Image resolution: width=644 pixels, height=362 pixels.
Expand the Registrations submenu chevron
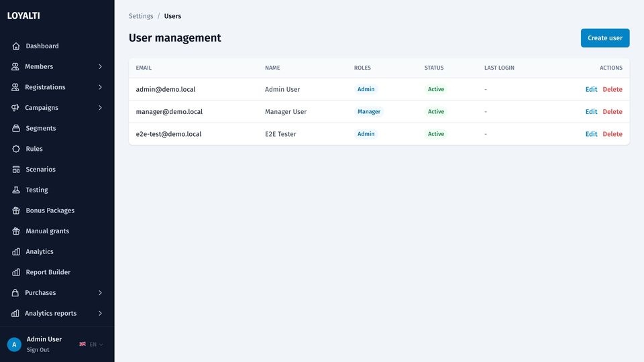pos(100,87)
